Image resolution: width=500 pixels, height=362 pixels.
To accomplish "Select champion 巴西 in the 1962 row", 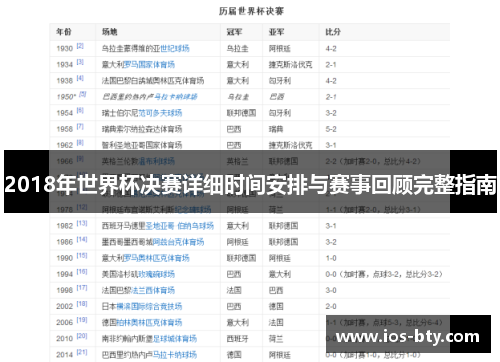I will 234,145.
